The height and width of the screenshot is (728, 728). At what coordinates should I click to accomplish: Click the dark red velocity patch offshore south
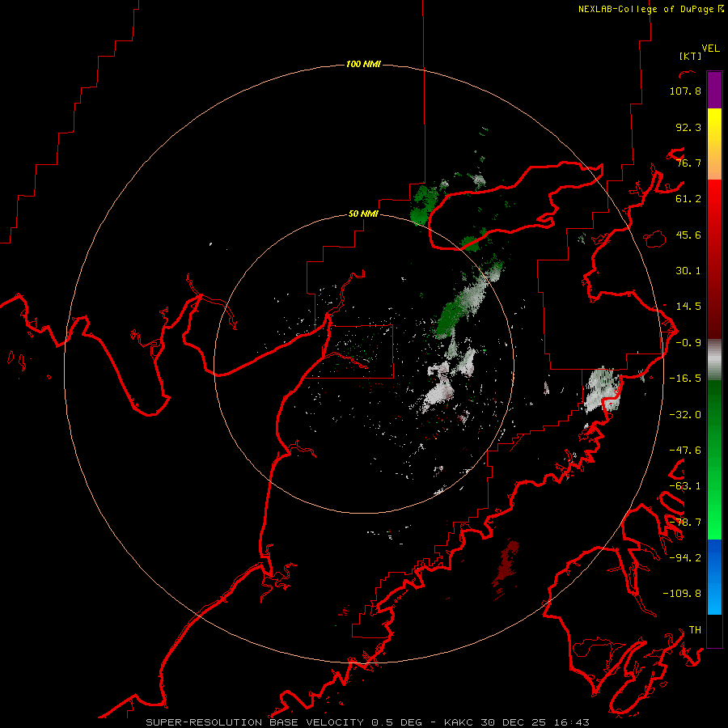coord(506,566)
